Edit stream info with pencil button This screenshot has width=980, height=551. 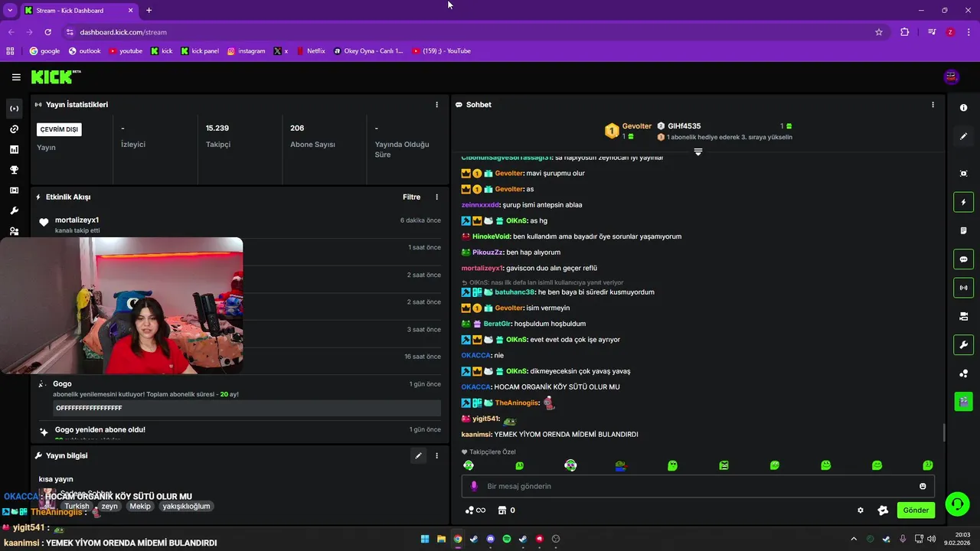[418, 455]
